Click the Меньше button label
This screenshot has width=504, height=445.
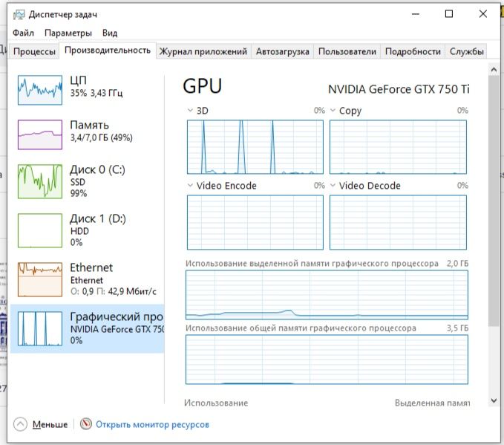[x=50, y=424]
